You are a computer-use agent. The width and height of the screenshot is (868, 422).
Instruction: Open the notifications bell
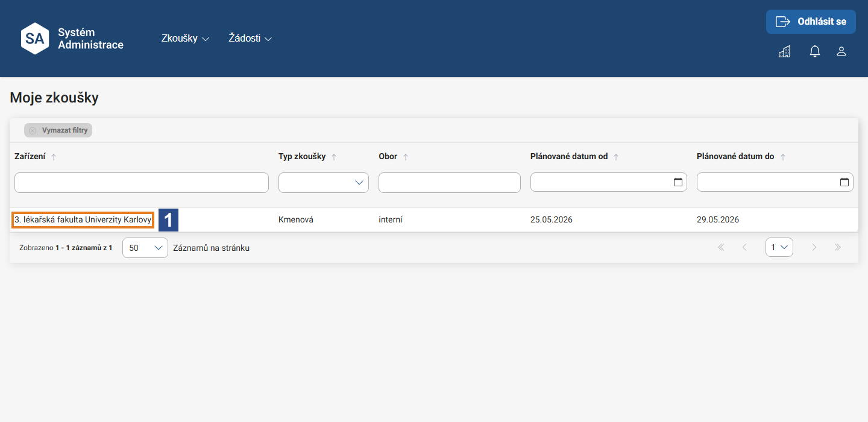point(815,52)
